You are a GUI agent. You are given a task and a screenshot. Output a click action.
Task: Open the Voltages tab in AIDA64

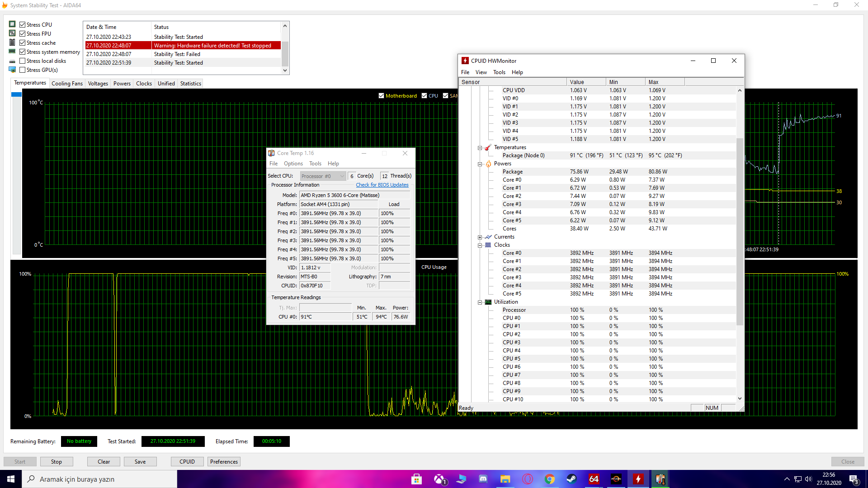pos(98,84)
